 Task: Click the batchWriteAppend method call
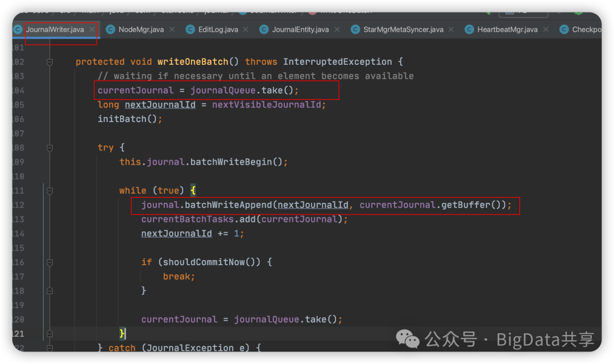point(229,205)
